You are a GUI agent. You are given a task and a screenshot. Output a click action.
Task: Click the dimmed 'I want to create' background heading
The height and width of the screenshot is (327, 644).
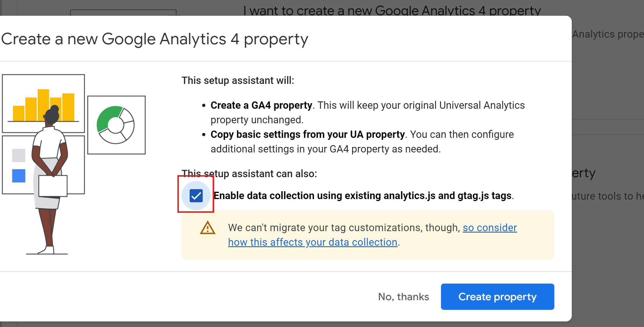coord(392,10)
